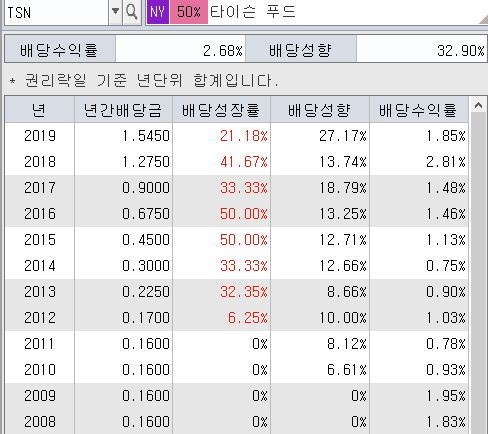The image size is (488, 434).
Task: Select the 2016 year row cell
Action: [x=40, y=214]
